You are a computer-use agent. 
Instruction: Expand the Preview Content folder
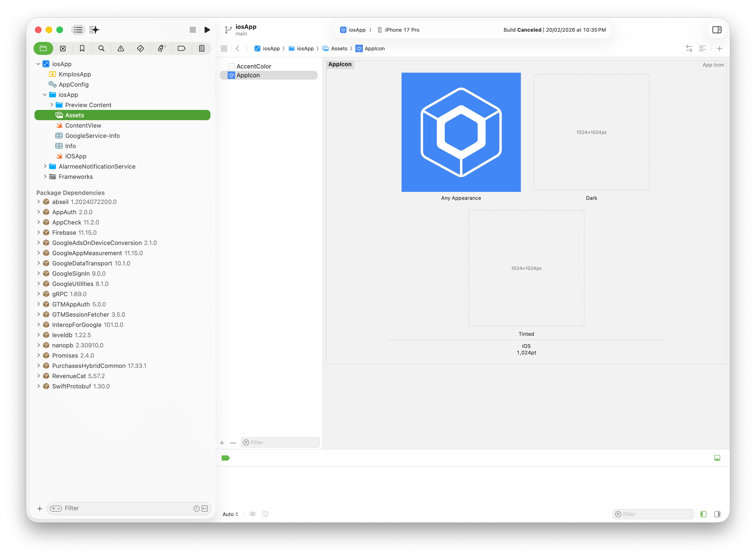pos(52,105)
